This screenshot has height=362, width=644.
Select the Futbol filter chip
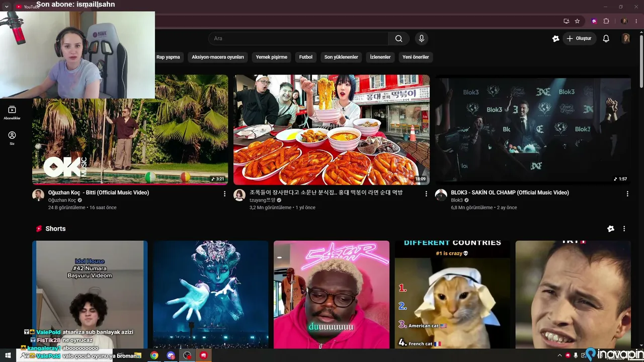coord(306,57)
